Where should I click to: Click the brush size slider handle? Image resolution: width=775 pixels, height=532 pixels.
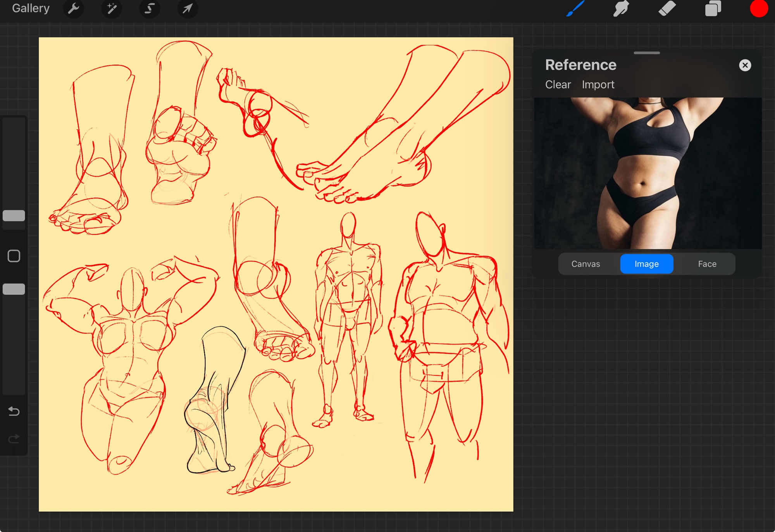14,216
